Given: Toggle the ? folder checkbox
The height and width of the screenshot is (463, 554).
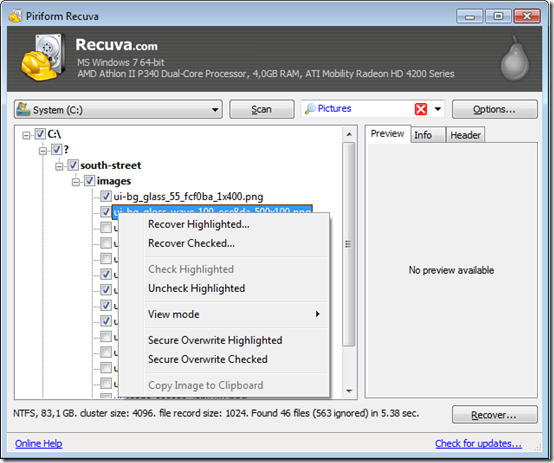Looking at the screenshot, I should click(x=57, y=150).
